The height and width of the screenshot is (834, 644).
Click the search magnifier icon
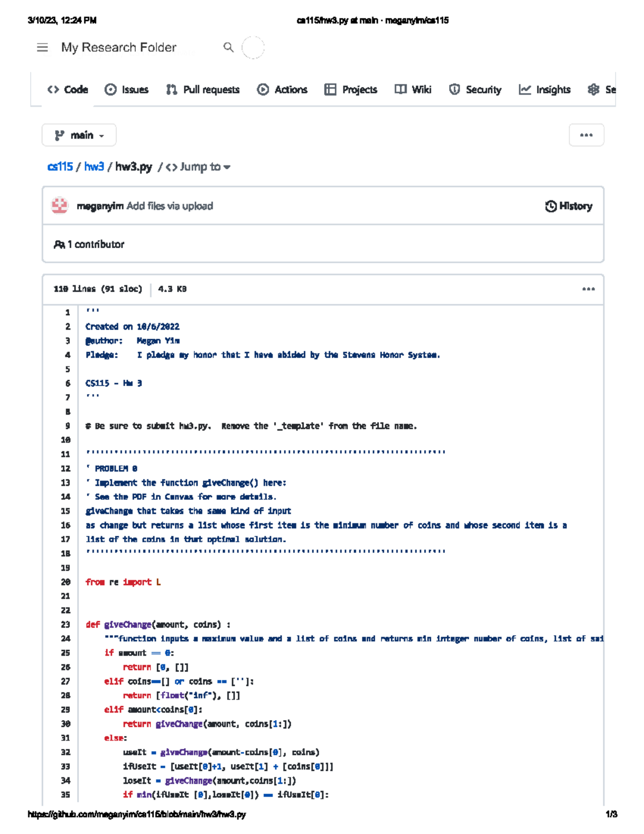(x=229, y=47)
